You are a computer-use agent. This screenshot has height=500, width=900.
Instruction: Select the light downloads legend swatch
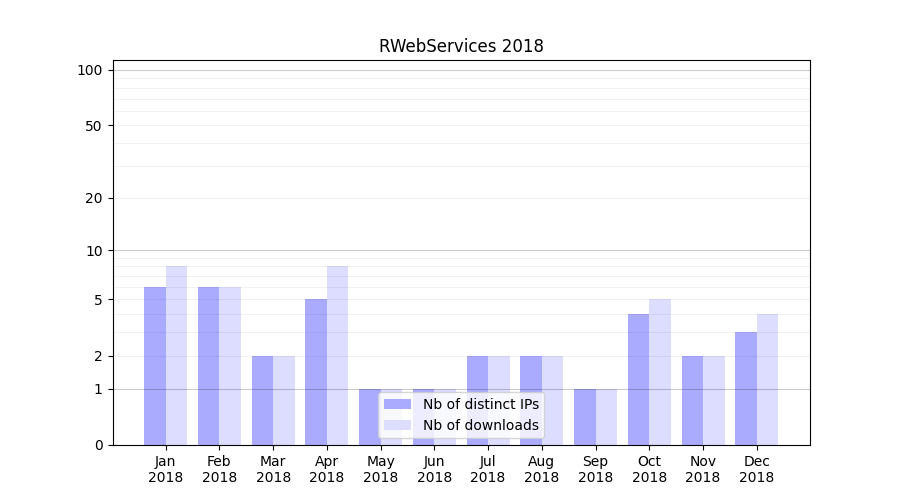(x=397, y=425)
